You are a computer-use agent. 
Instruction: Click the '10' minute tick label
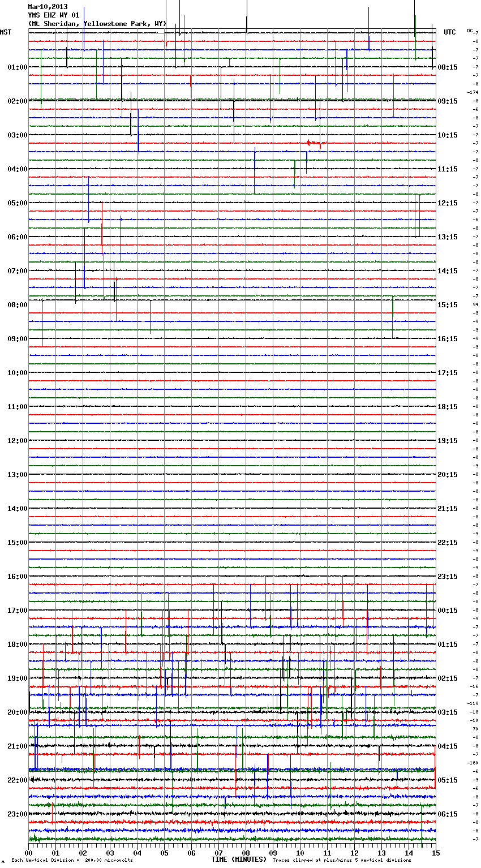coord(300,853)
